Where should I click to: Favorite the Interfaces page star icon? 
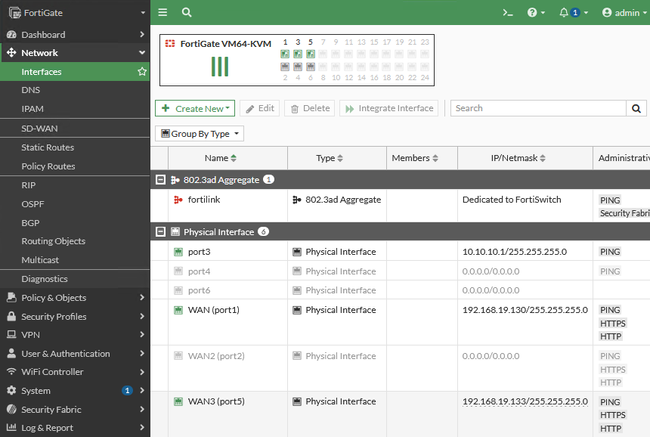(142, 72)
